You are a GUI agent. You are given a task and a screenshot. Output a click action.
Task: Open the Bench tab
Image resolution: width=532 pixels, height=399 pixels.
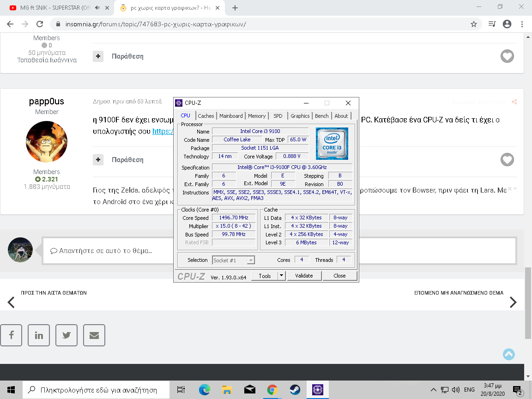321,116
